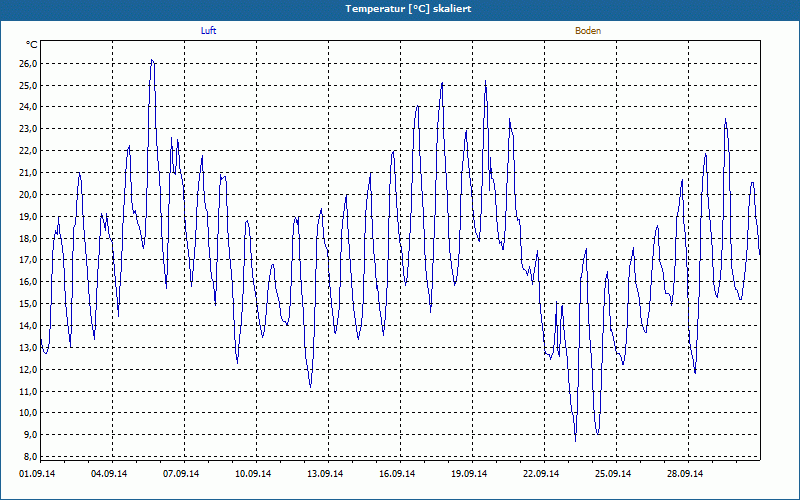Click the 17,0 y-axis value
Image resolution: width=800 pixels, height=500 pixels.
(29, 260)
